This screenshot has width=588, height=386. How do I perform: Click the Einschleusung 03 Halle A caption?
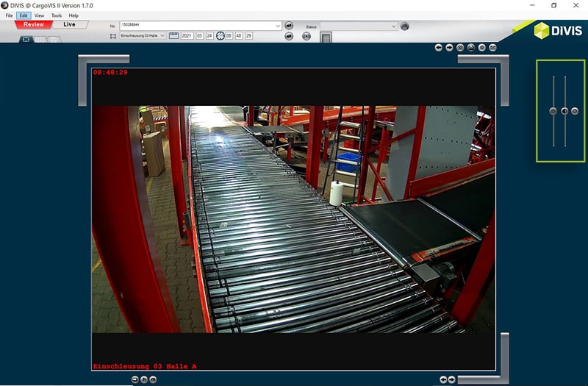(x=145, y=366)
